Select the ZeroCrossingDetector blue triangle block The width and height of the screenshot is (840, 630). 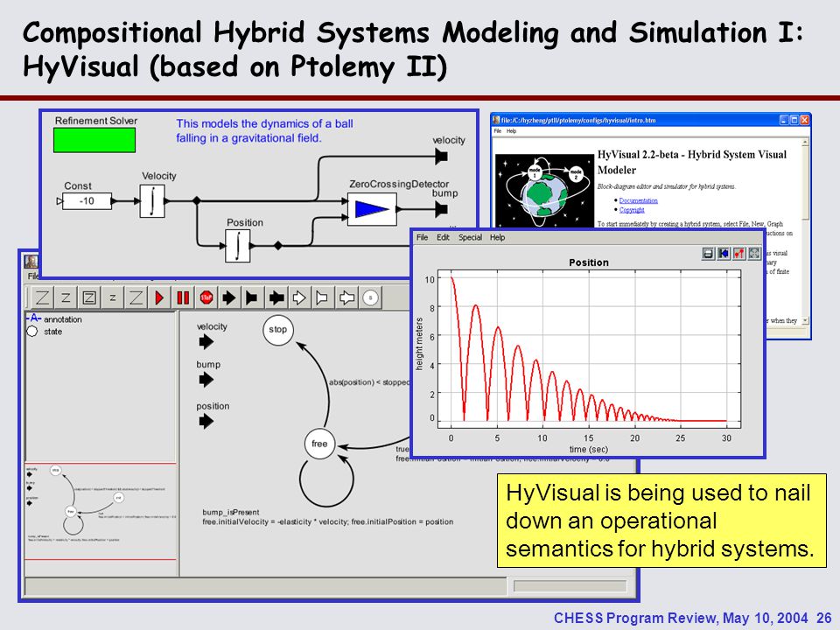[373, 209]
